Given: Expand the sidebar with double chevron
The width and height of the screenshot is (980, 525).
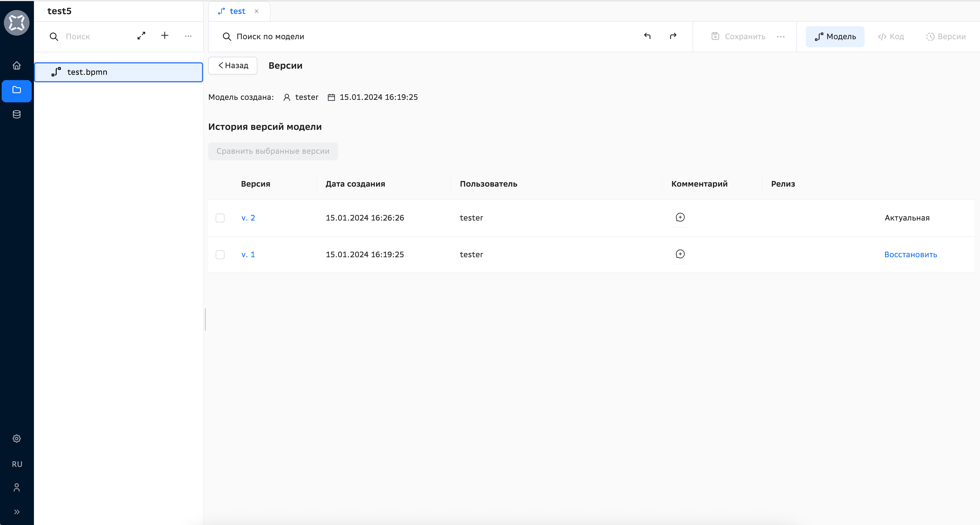Looking at the screenshot, I should point(16,512).
